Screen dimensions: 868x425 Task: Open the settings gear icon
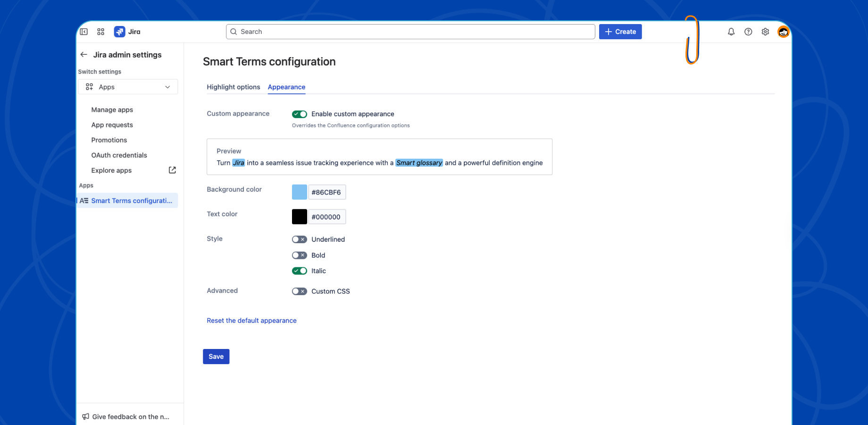pos(765,32)
